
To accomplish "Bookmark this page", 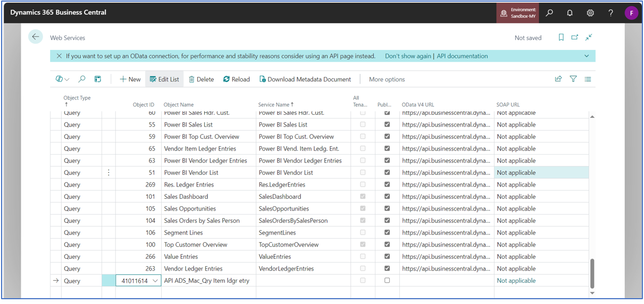I will (561, 37).
